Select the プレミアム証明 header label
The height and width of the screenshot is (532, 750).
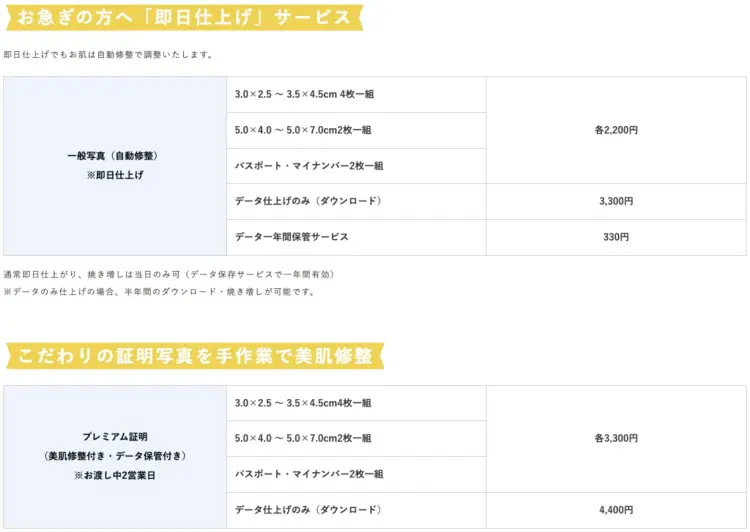115,437
